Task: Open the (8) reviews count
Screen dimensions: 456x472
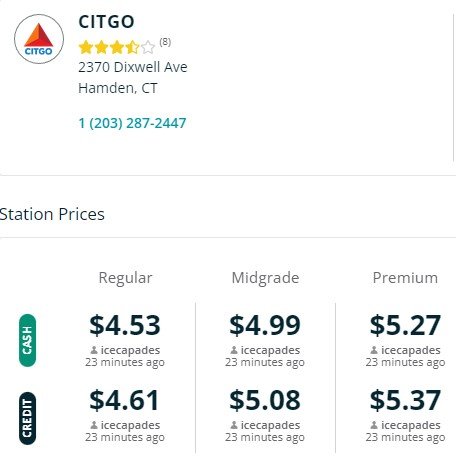Action: (x=165, y=42)
